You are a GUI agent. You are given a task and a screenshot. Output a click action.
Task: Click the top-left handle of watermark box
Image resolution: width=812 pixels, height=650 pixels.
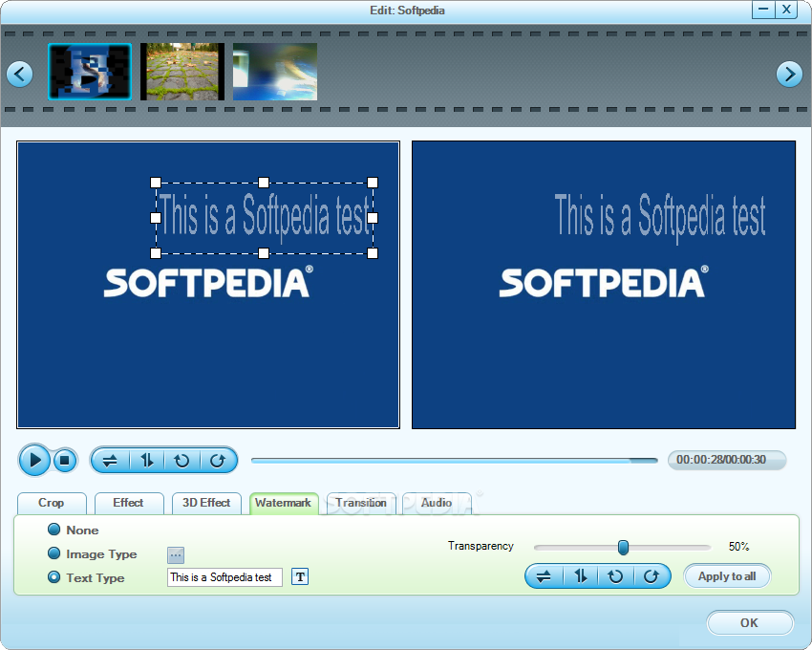156,183
